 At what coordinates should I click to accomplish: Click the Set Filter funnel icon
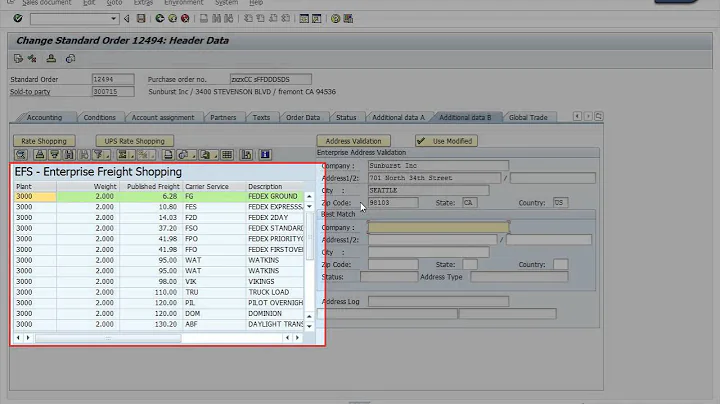[x=98, y=155]
